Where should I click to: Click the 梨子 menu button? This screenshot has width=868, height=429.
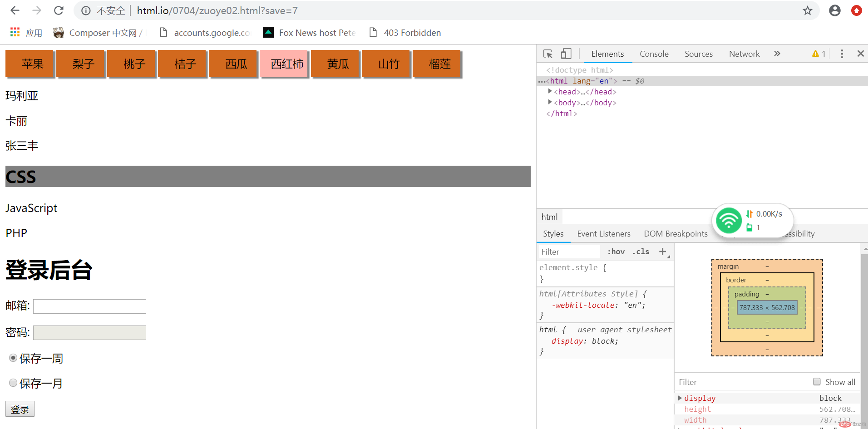pos(81,64)
